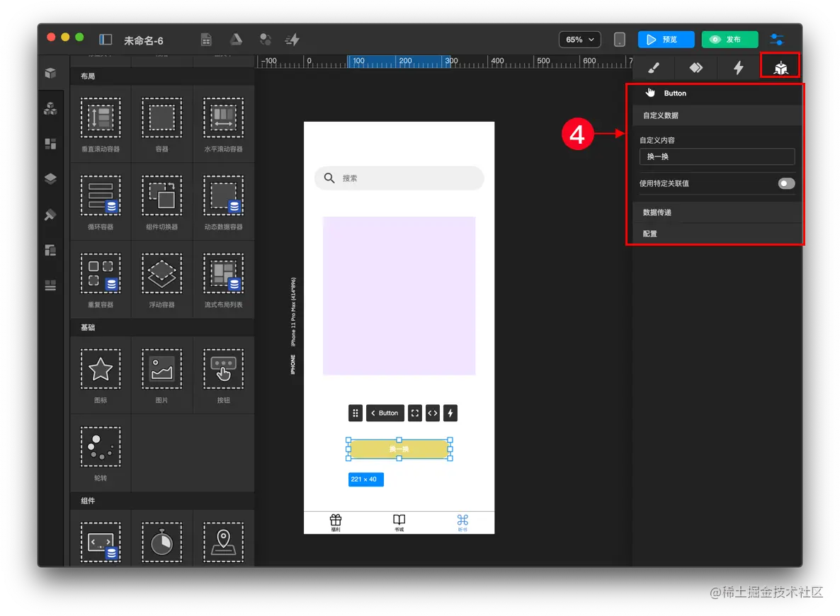Open the 福利 tab in phone preview
Image resolution: width=840 pixels, height=616 pixels.
(335, 523)
